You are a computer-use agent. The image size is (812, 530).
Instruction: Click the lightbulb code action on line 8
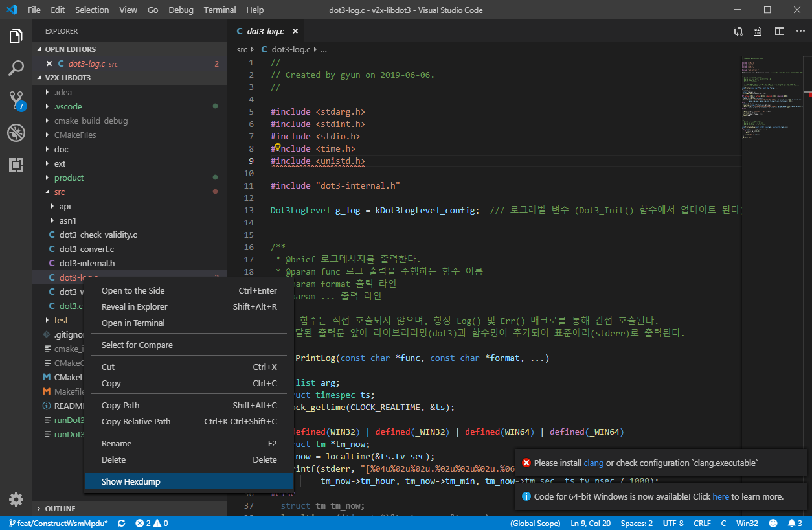[x=277, y=148]
